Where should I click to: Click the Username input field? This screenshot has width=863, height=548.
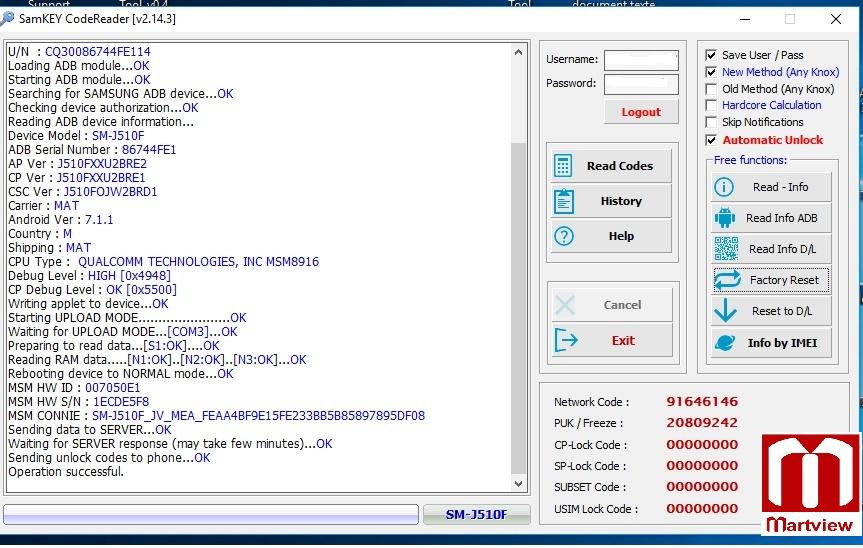click(x=641, y=61)
